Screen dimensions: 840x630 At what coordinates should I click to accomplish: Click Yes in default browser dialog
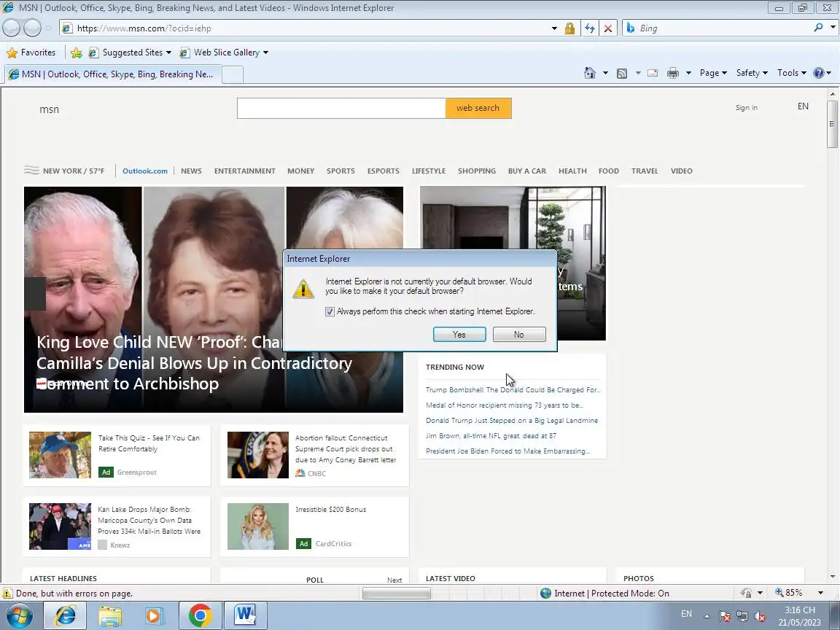click(459, 334)
